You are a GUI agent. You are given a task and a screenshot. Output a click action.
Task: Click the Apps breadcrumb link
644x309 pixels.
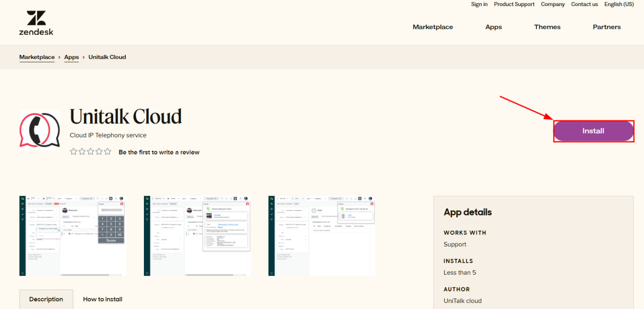click(71, 57)
